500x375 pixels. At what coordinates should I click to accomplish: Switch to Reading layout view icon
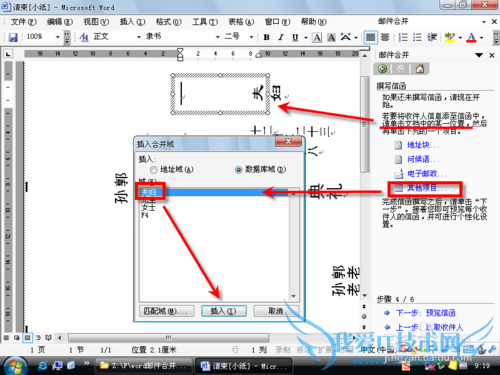tap(49, 338)
